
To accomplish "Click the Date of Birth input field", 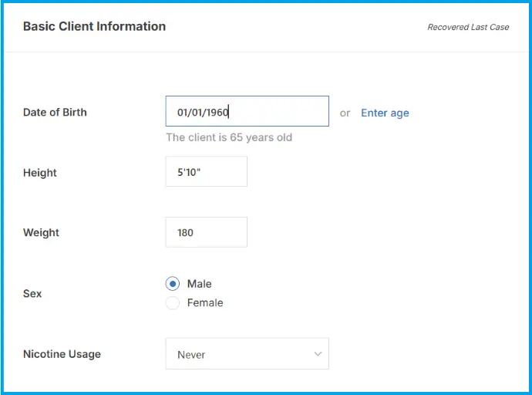I will [247, 111].
